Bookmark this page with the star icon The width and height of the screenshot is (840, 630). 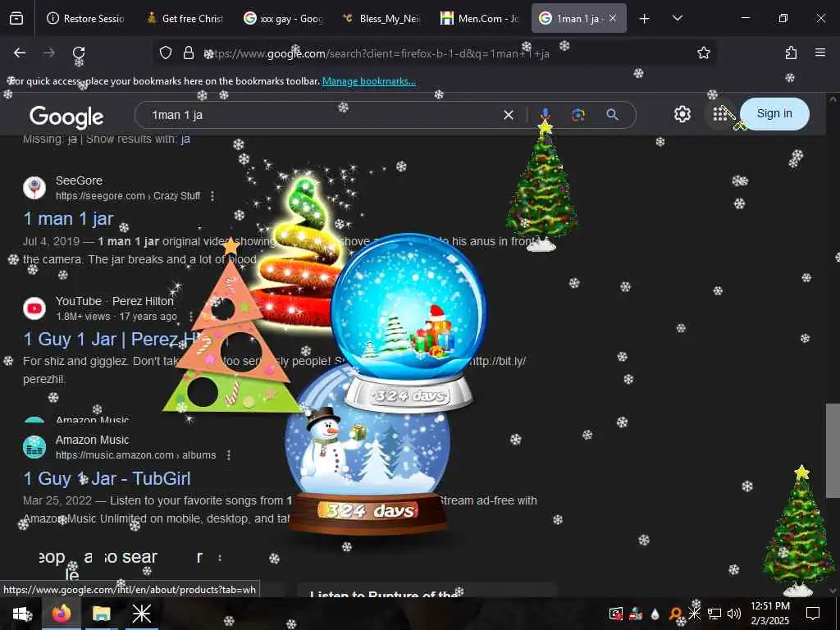pos(703,52)
